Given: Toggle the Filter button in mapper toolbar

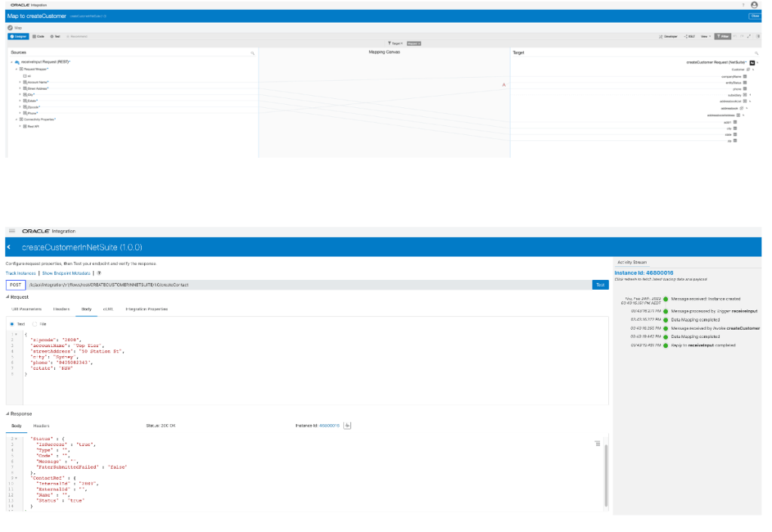Looking at the screenshot, I should coord(723,36).
